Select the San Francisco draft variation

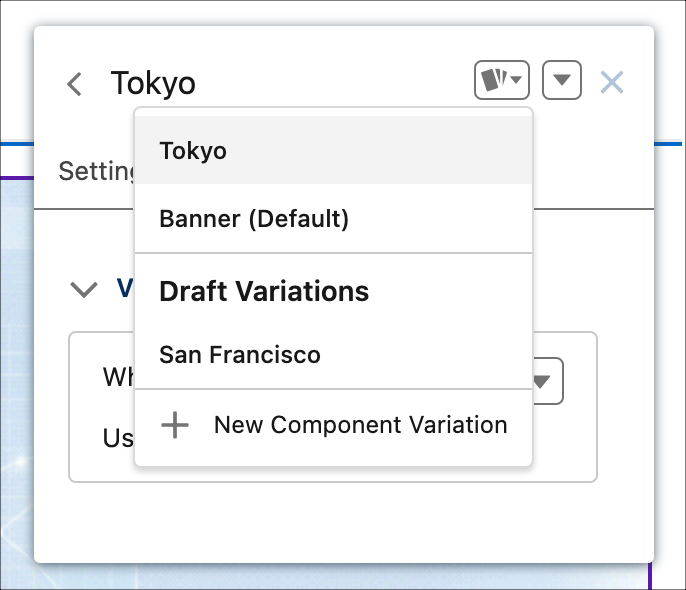click(x=333, y=354)
